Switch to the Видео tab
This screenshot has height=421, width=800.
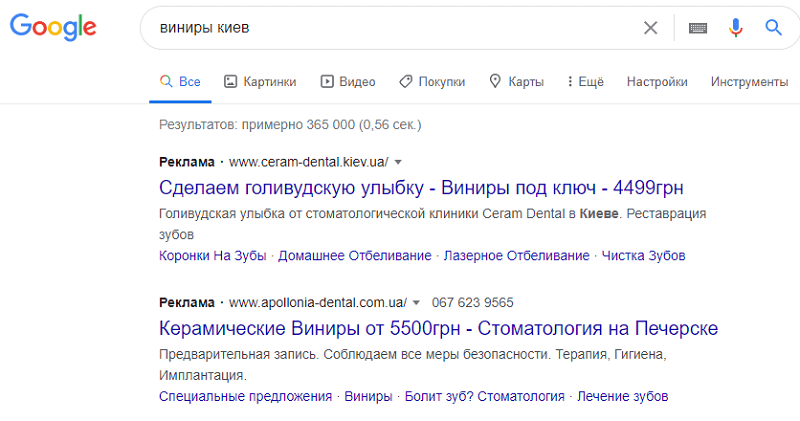click(348, 82)
